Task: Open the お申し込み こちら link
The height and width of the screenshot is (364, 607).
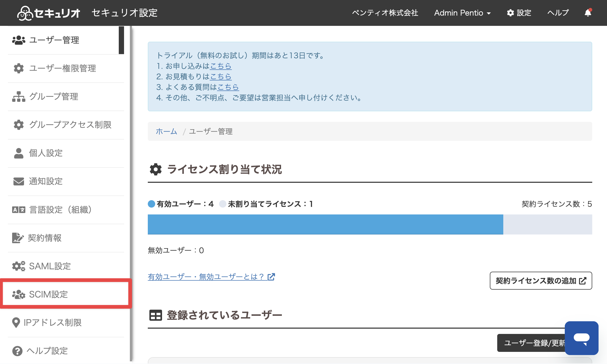Action: (221, 66)
